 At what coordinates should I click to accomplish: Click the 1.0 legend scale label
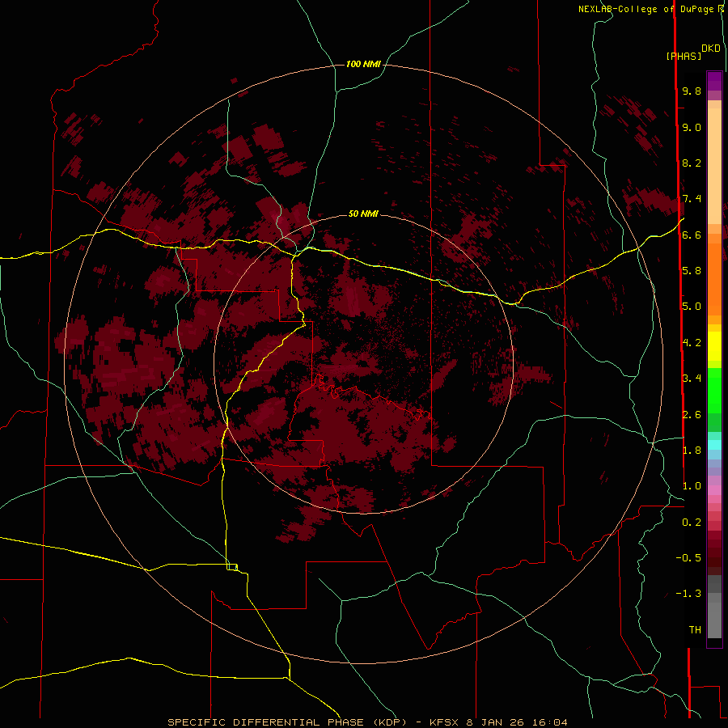pyautogui.click(x=692, y=486)
